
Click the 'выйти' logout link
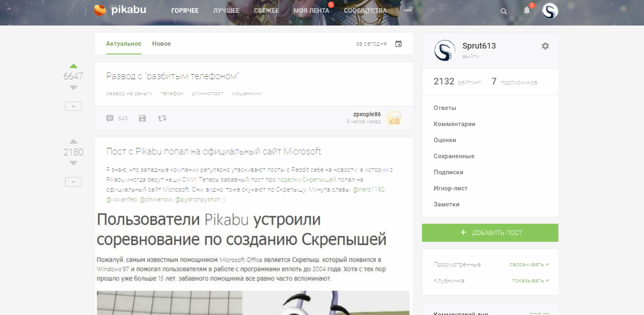pyautogui.click(x=471, y=56)
